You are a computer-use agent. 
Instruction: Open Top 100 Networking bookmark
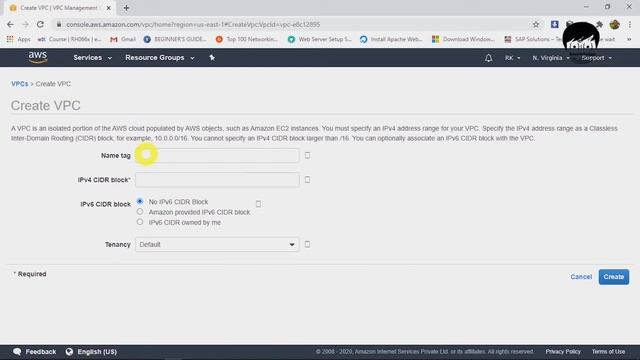(247, 39)
